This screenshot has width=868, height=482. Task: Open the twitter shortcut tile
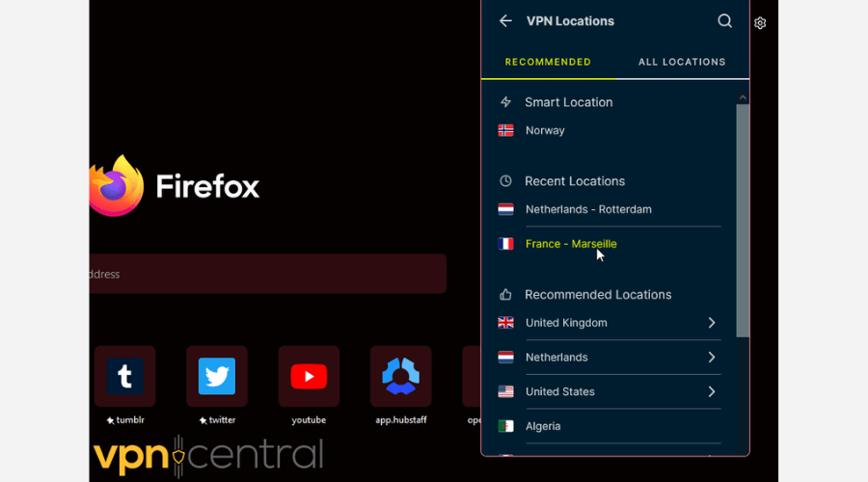[x=217, y=376]
